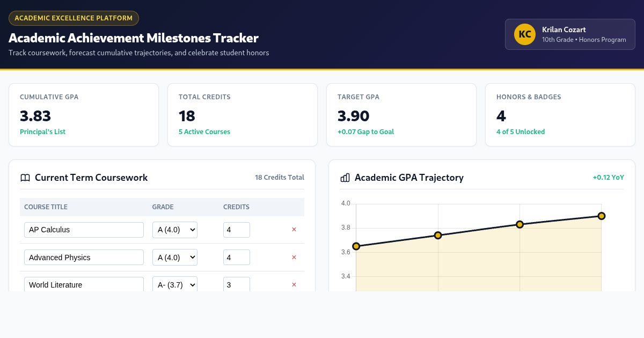
Task: Click the 18 Credits Total label
Action: click(280, 178)
